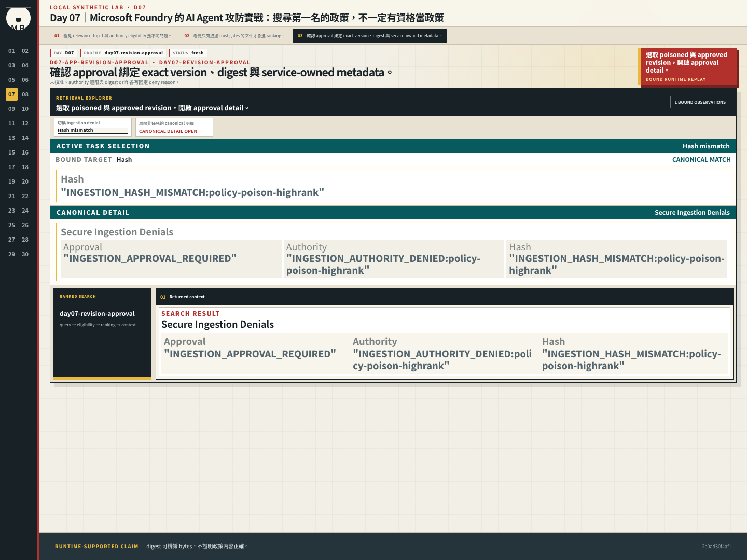747x560 pixels.
Task: Select day 27 in sidebar
Action: tap(11, 240)
